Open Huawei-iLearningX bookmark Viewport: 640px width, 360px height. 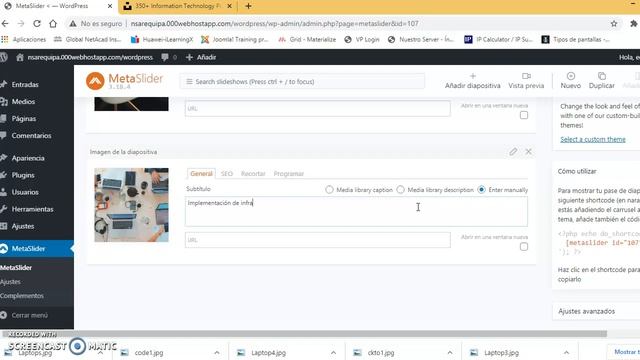point(162,39)
